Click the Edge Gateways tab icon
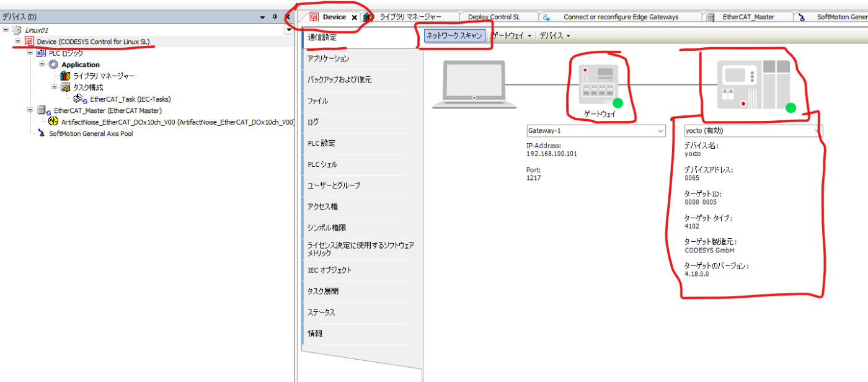 547,17
